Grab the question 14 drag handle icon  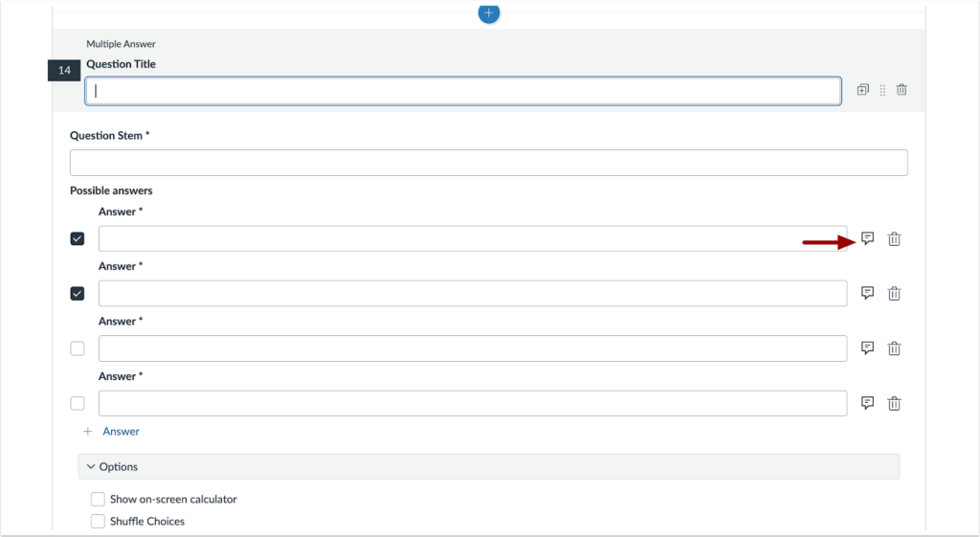click(882, 90)
